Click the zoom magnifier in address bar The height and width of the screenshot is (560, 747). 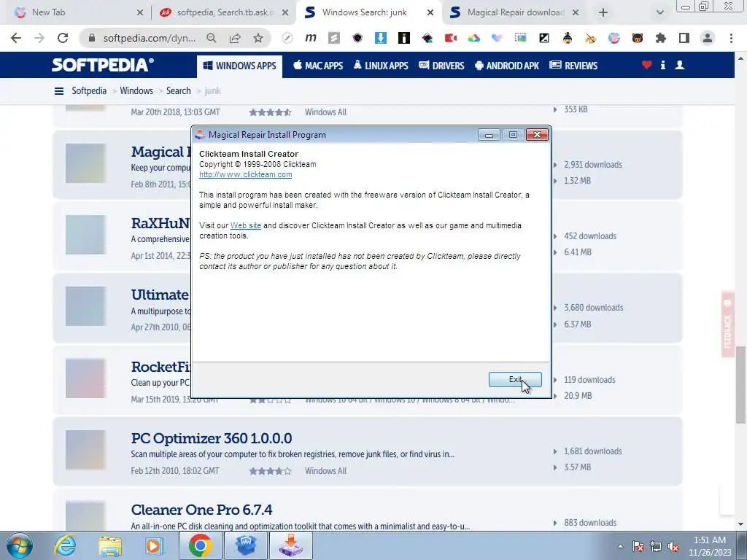click(212, 38)
